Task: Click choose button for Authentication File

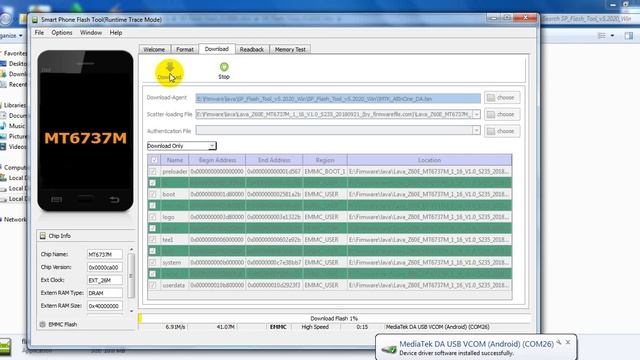Action: pos(502,131)
